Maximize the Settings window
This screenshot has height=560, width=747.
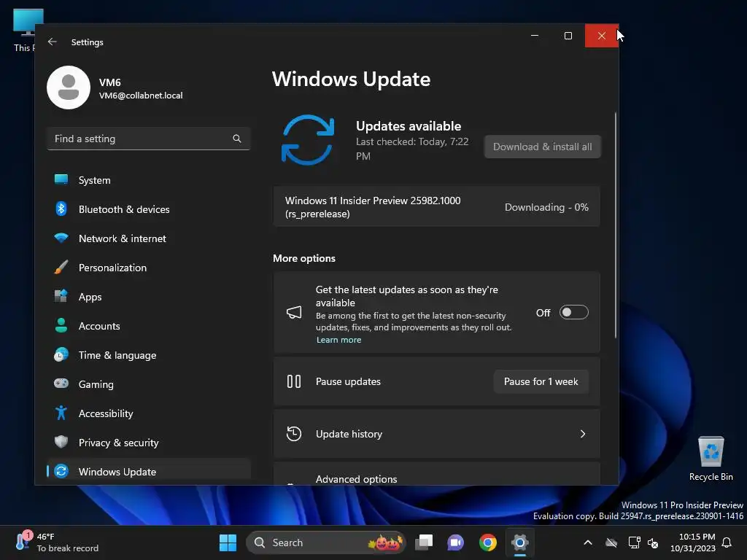click(x=568, y=36)
